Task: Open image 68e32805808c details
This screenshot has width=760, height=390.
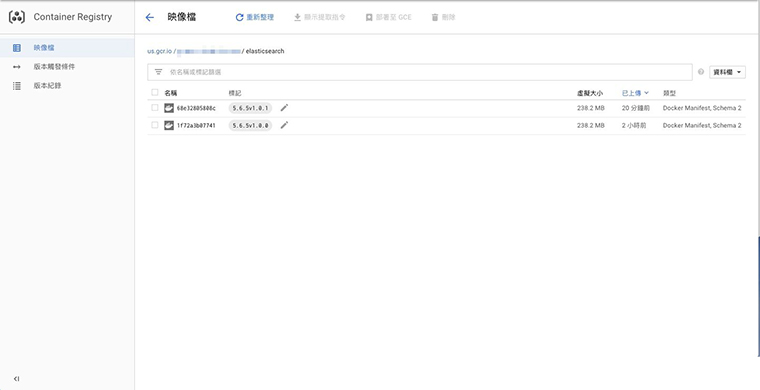Action: (196, 109)
